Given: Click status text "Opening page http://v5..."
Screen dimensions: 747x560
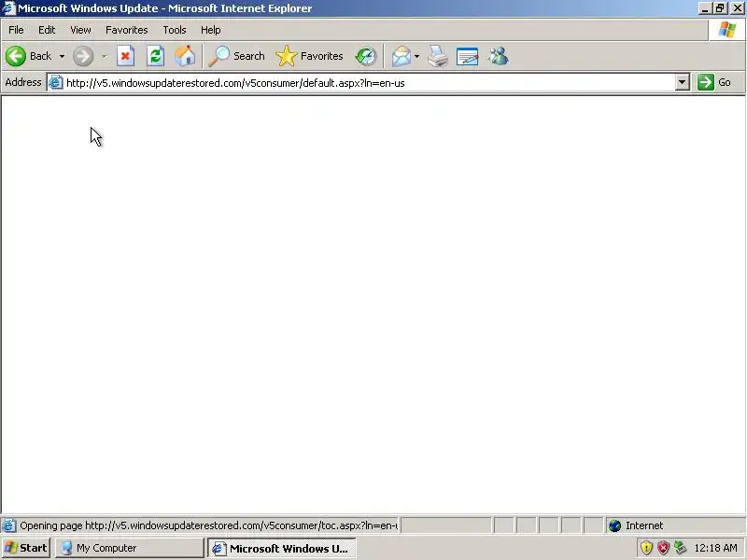Looking at the screenshot, I should (208, 525).
